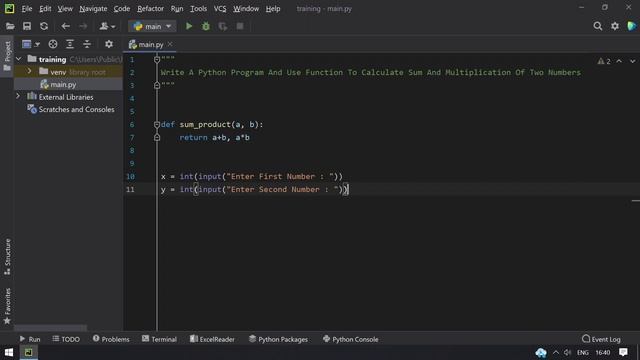Toggle the Favorites tool window tab
Viewport: 640px width, 360px height.
click(7, 306)
